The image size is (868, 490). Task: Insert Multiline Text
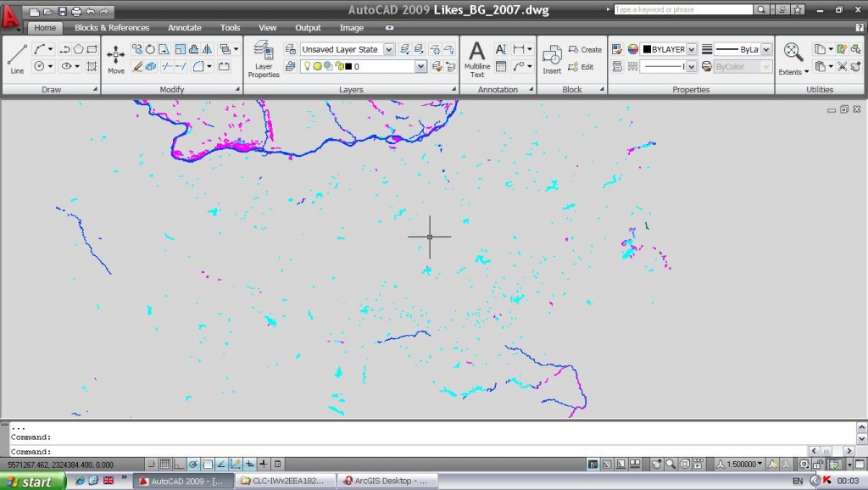(476, 58)
